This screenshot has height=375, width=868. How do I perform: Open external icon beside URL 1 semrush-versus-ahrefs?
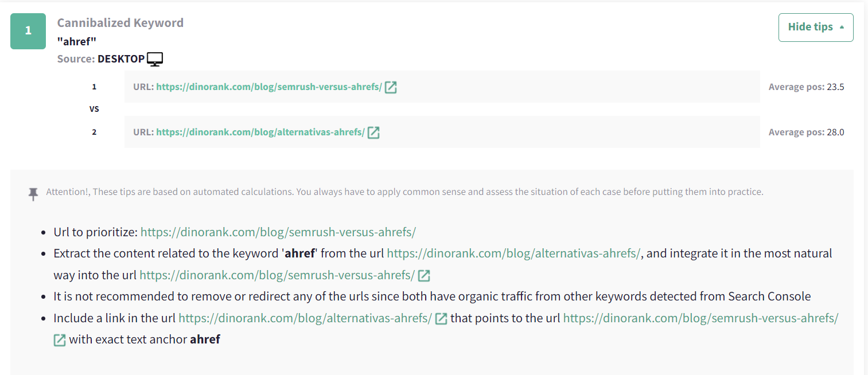[391, 87]
